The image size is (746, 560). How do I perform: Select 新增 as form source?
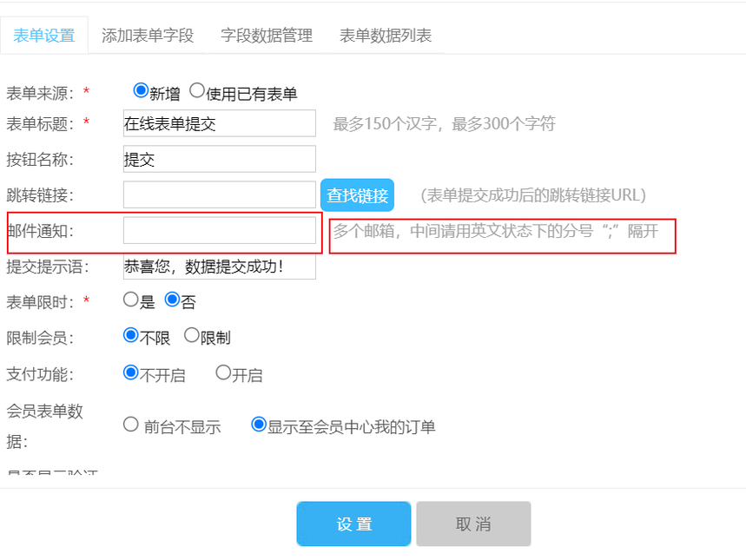pyautogui.click(x=141, y=90)
